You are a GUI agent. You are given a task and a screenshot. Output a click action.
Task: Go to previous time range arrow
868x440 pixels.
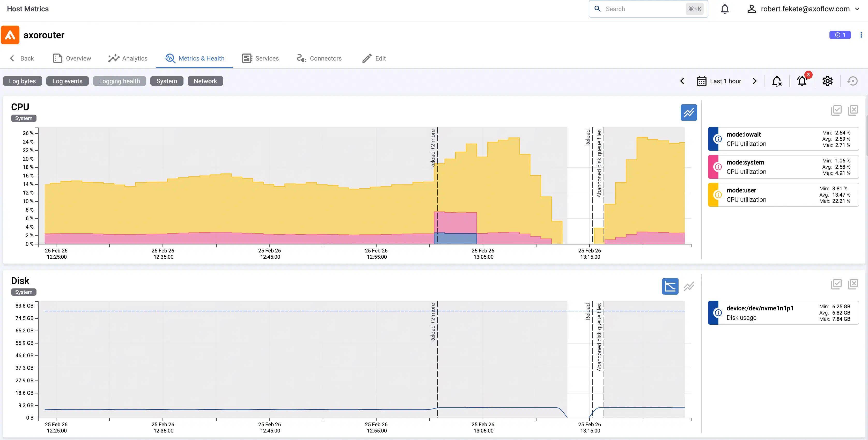tap(682, 81)
